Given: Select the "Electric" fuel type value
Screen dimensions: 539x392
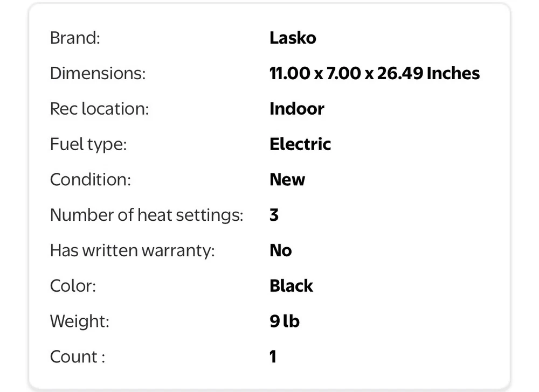Looking at the screenshot, I should (300, 144).
